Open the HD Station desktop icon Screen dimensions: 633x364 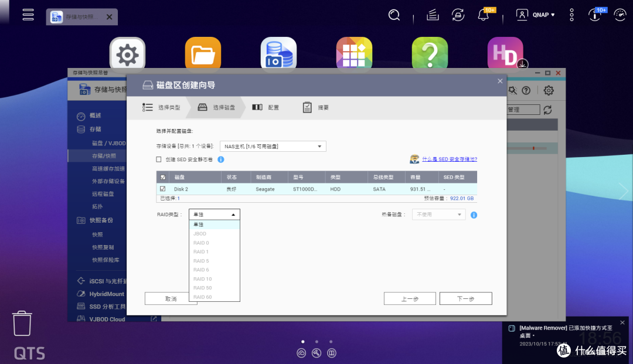click(x=505, y=54)
